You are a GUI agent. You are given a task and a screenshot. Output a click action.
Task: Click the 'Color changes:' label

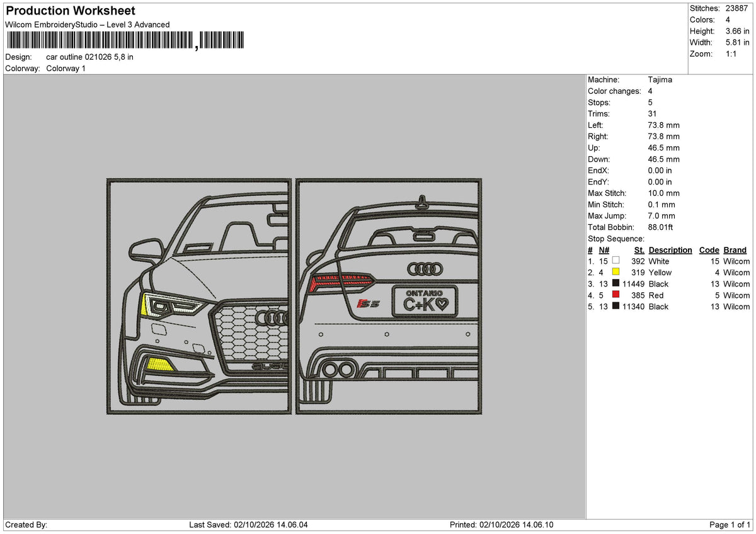614,91
